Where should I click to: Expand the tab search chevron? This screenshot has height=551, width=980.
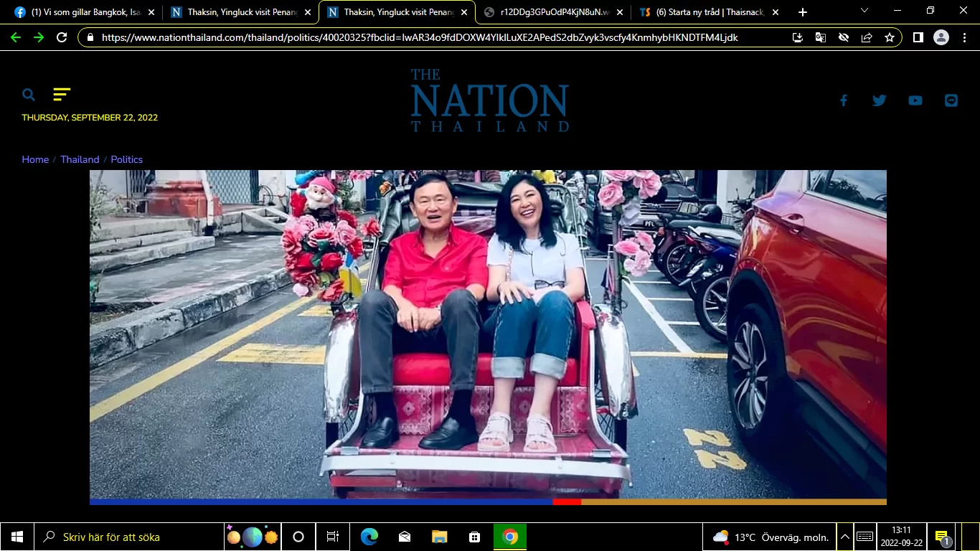tap(864, 11)
